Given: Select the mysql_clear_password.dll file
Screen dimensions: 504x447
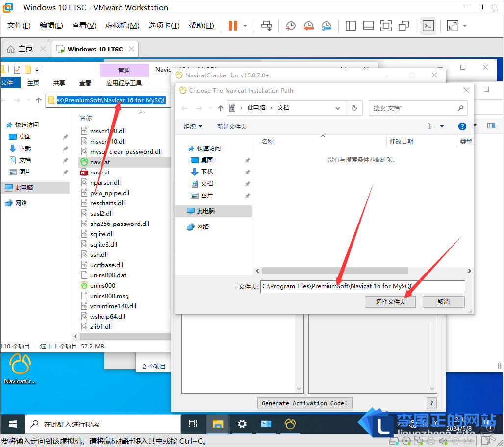Looking at the screenshot, I should click(126, 152).
